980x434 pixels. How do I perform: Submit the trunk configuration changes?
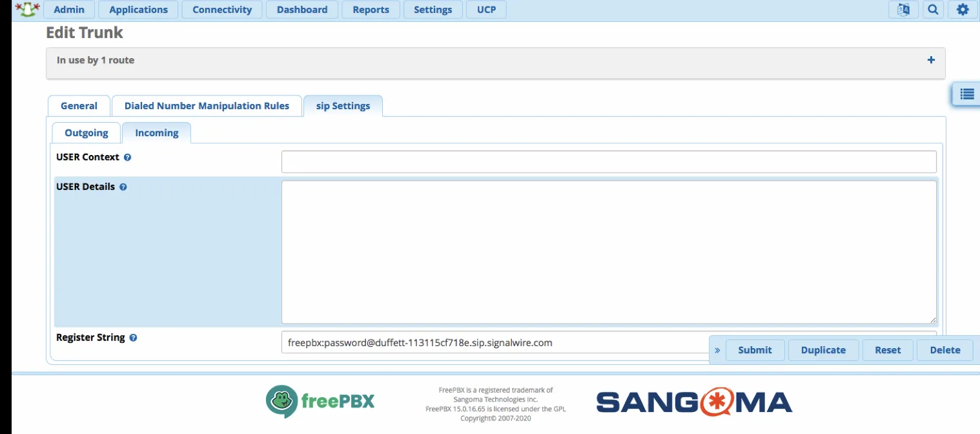coord(755,350)
